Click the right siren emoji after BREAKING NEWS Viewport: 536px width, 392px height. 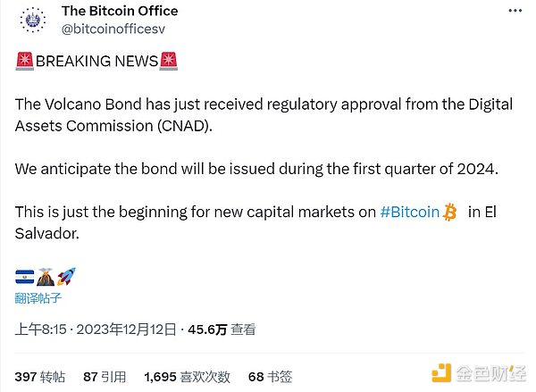[x=168, y=61]
